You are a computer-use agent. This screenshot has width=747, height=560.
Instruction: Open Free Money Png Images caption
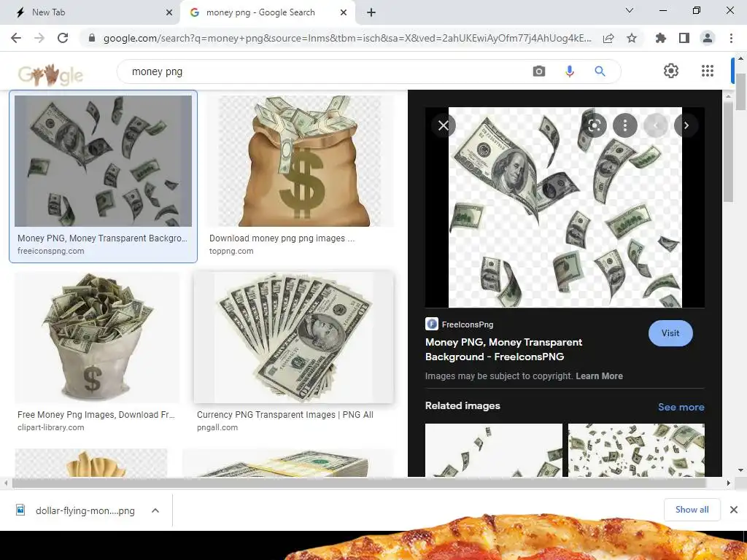tap(96, 415)
